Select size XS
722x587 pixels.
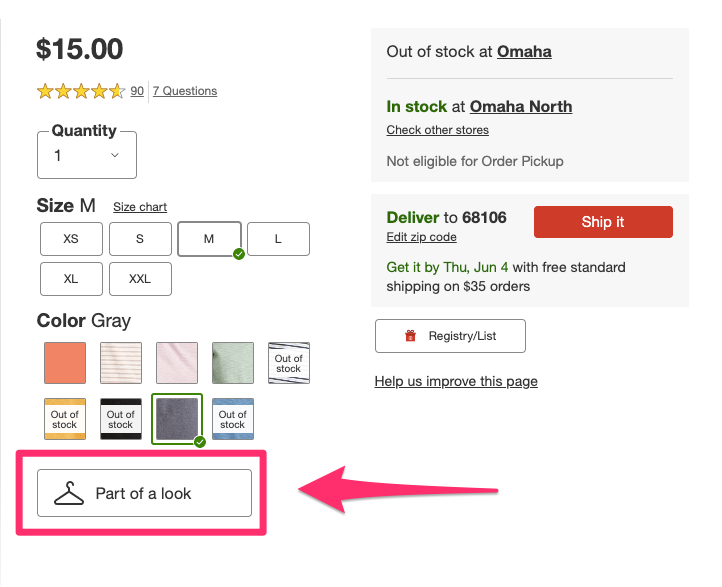(x=71, y=239)
